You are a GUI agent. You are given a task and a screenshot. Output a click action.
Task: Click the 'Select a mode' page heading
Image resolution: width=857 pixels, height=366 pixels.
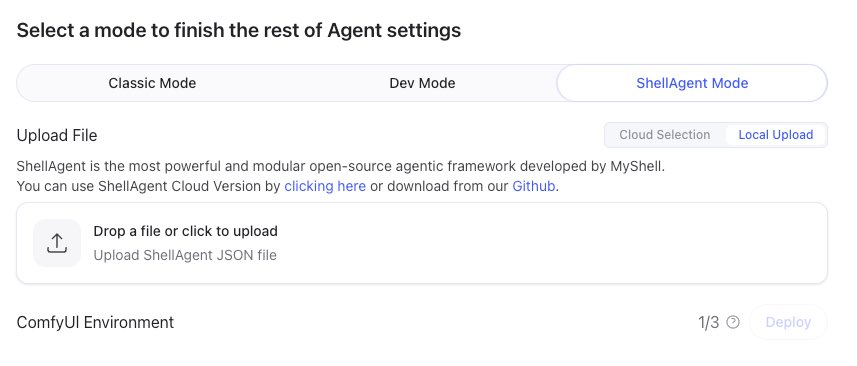(238, 30)
